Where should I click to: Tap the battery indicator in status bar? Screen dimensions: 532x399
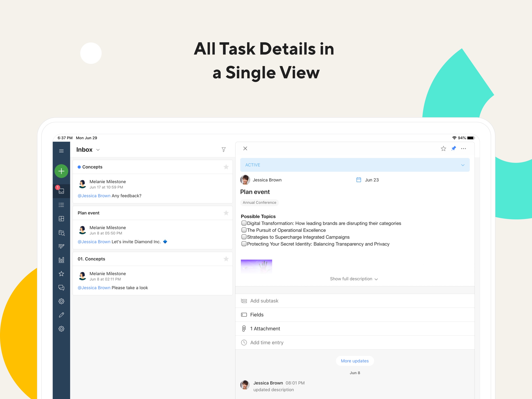pyautogui.click(x=471, y=138)
